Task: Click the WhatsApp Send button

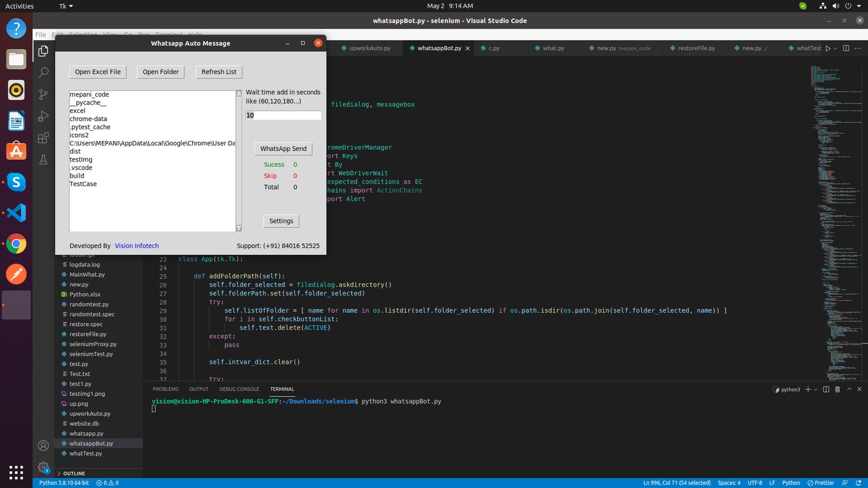Action: point(283,149)
